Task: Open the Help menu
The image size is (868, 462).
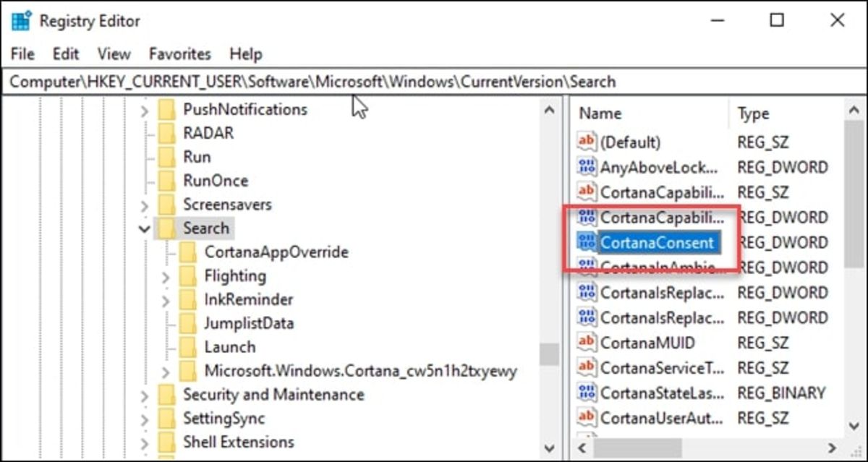Action: pos(245,54)
